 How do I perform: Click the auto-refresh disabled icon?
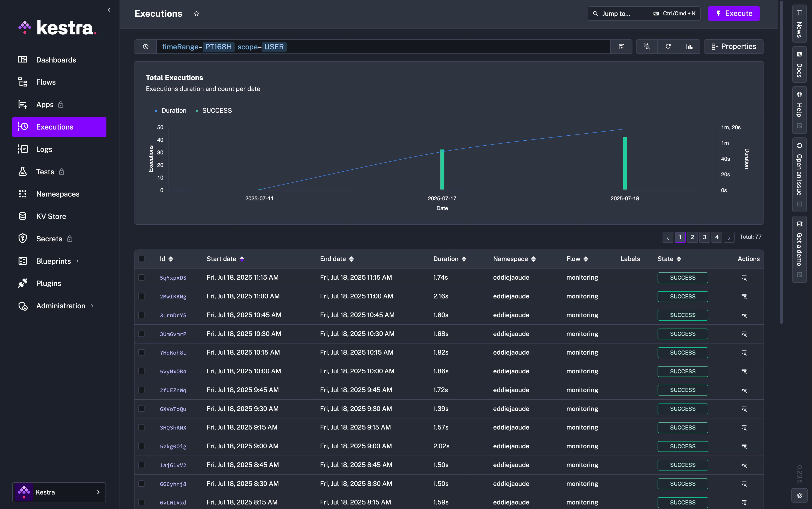pyautogui.click(x=647, y=47)
